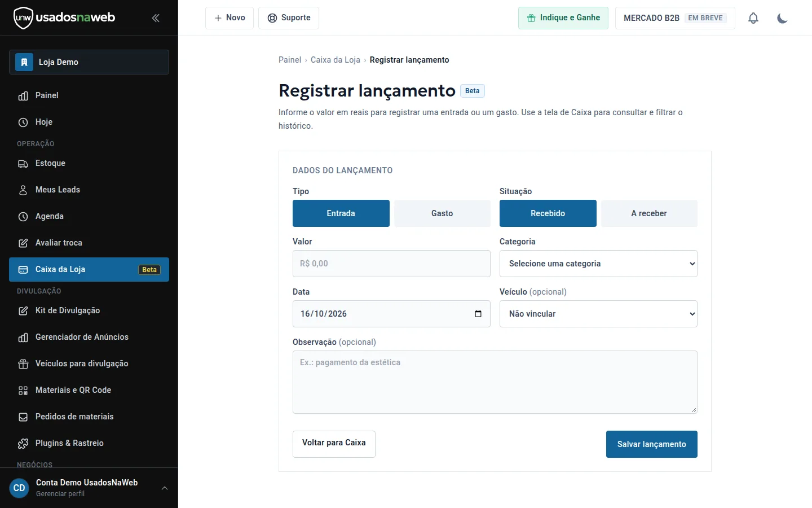
Task: Focus the Valor input field
Action: (391, 264)
